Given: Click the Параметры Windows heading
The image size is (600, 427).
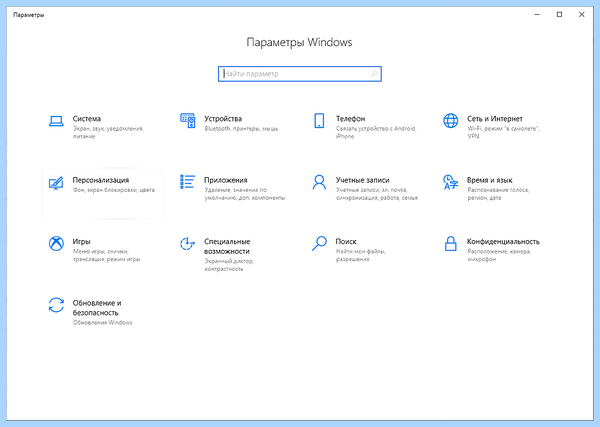Looking at the screenshot, I should 299,42.
